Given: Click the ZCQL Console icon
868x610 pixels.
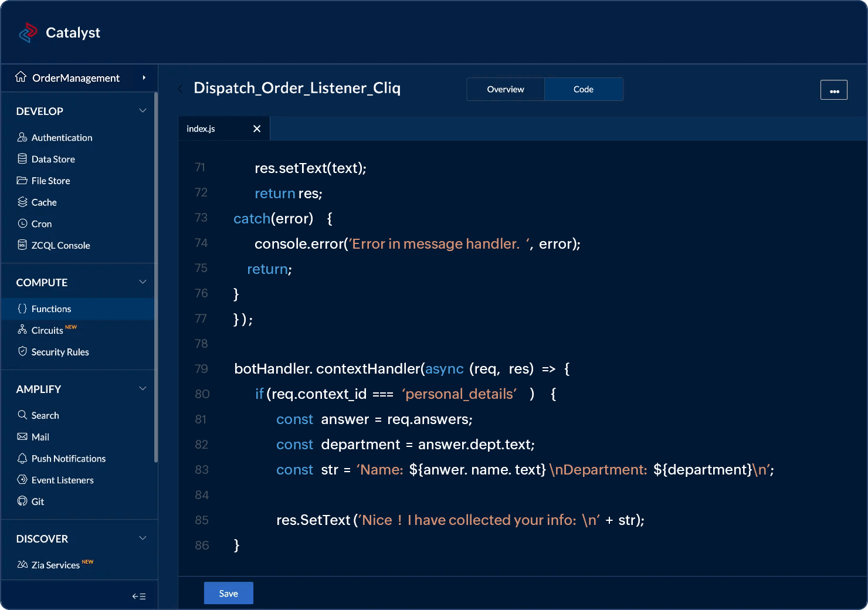Looking at the screenshot, I should (22, 245).
